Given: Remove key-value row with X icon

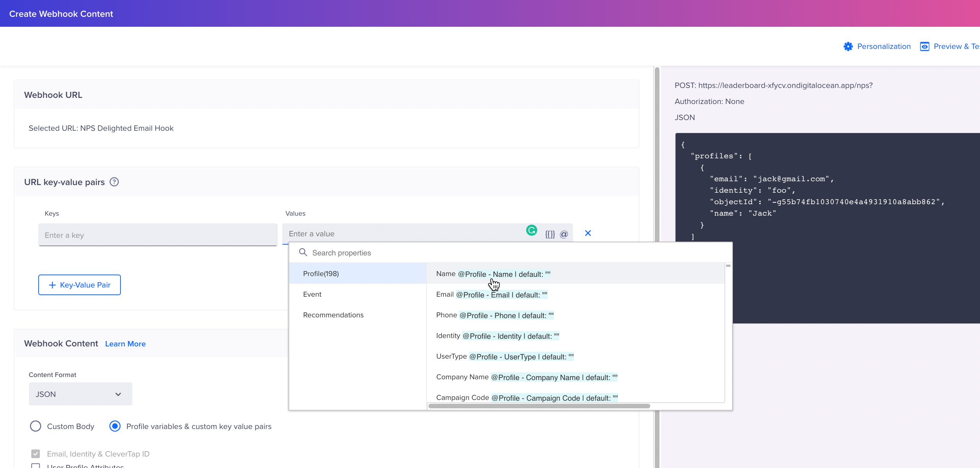Looking at the screenshot, I should click(588, 233).
